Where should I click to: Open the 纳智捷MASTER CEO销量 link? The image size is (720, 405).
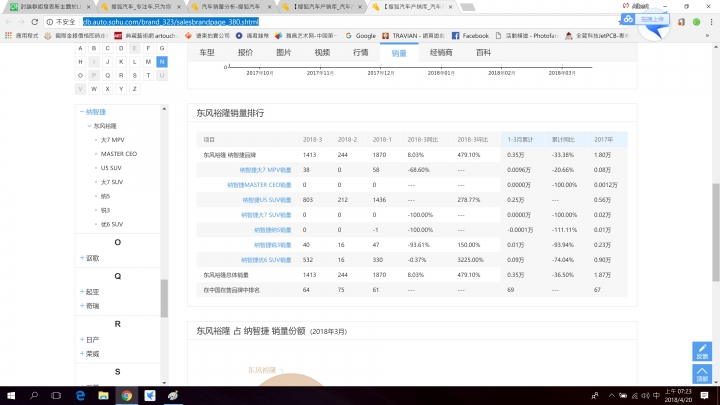[x=259, y=185]
